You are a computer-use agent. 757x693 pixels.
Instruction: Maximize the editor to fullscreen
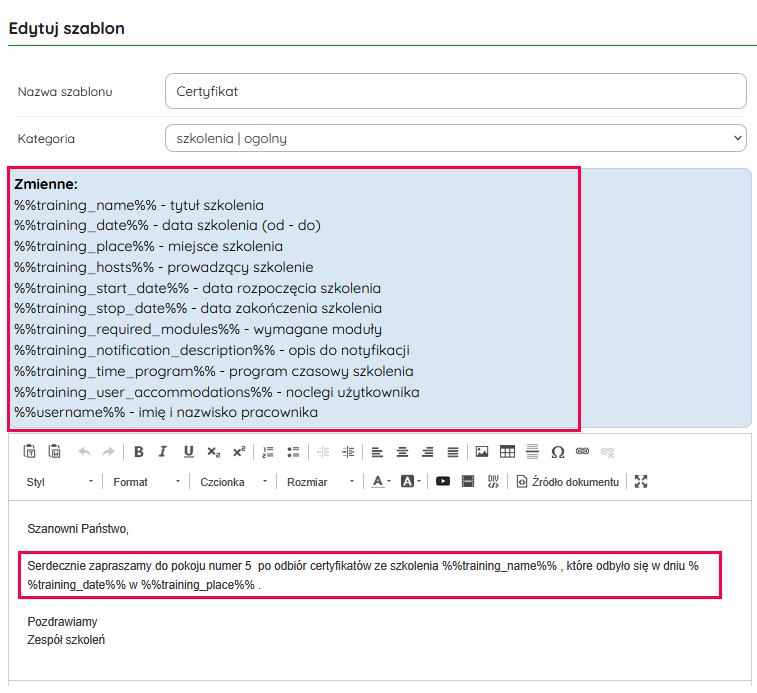[641, 482]
